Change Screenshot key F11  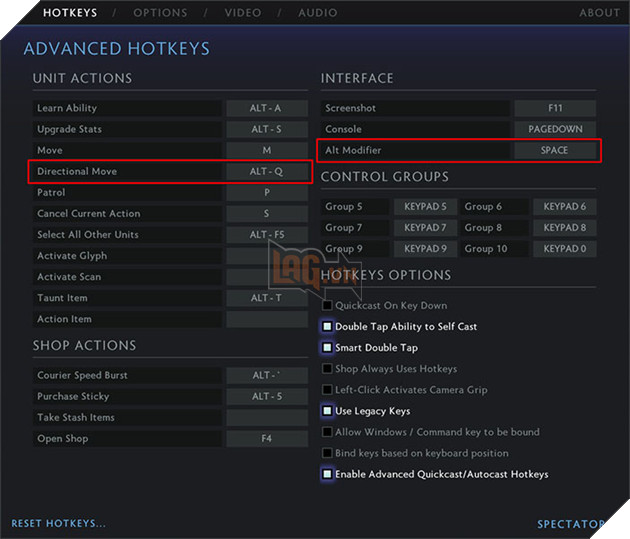555,108
